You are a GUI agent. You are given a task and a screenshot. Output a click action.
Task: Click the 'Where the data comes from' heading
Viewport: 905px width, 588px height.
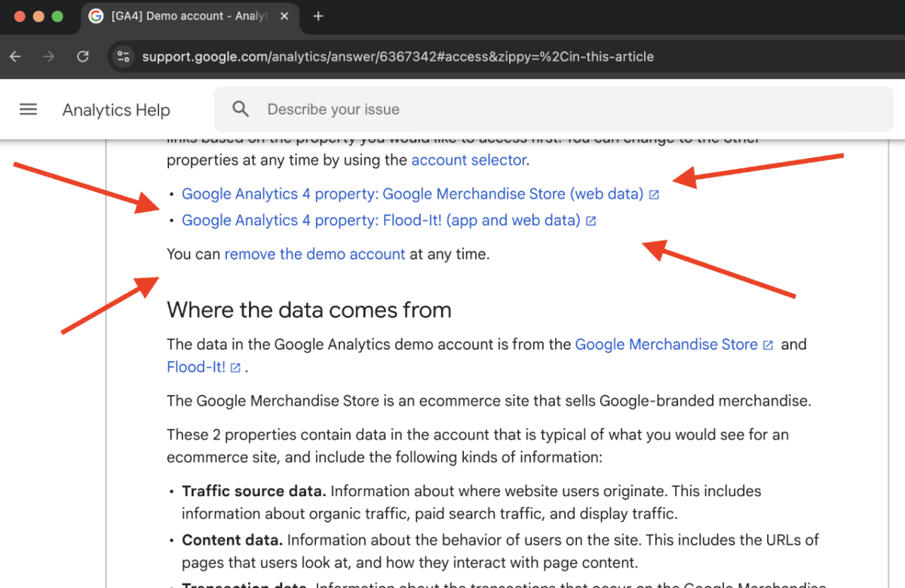pyautogui.click(x=309, y=310)
